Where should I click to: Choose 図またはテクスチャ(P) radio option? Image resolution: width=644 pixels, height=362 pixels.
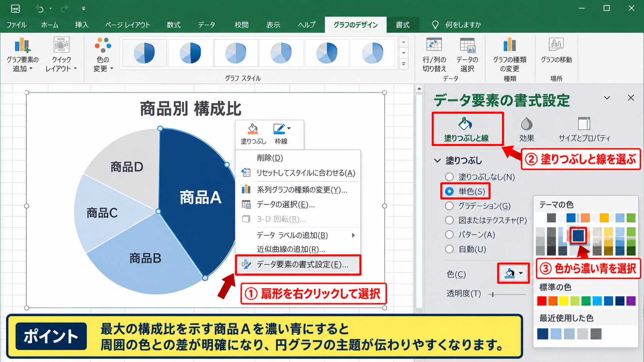[x=449, y=220]
